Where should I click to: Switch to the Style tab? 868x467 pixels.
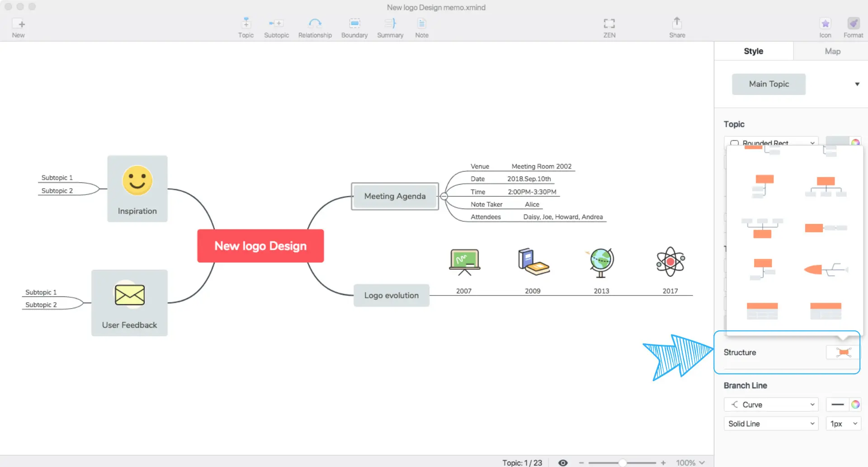pos(754,51)
